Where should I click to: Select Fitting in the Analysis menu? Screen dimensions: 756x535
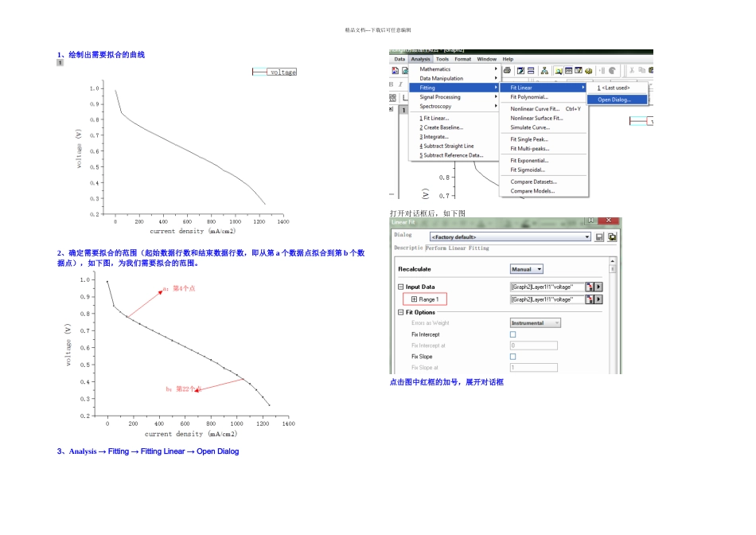pyautogui.click(x=454, y=88)
